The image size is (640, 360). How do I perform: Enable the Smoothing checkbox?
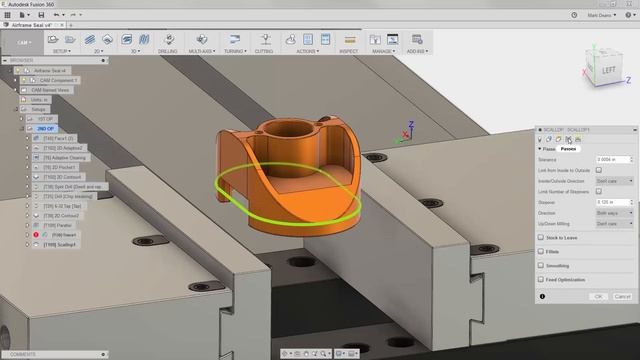541,266
